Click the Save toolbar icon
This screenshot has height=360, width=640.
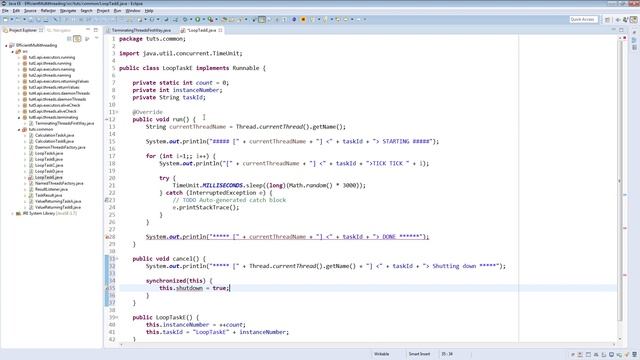click(x=31, y=19)
